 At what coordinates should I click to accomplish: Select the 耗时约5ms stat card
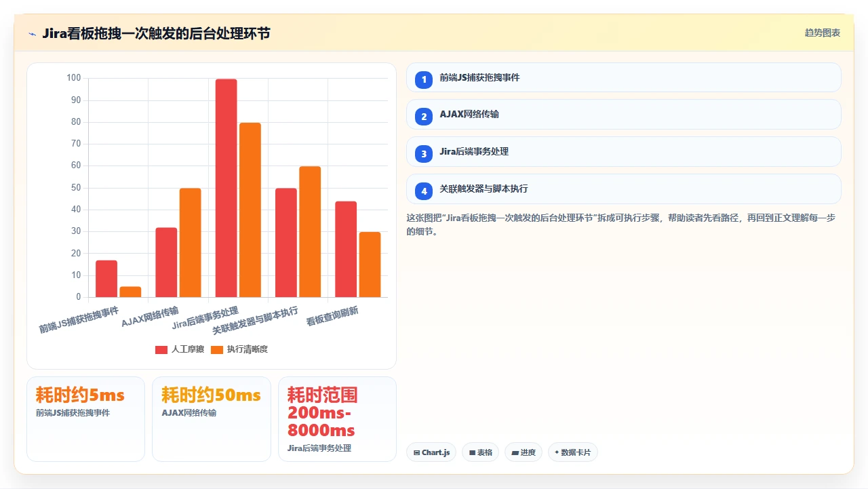[85, 419]
